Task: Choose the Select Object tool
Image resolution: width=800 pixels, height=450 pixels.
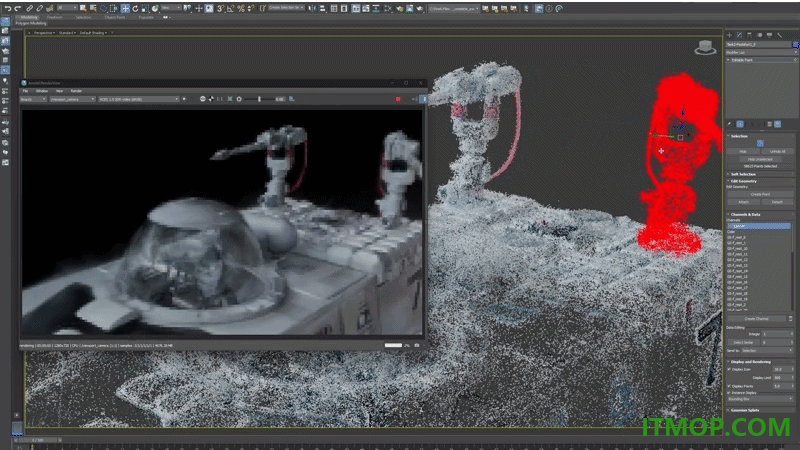Action: pyautogui.click(x=83, y=9)
